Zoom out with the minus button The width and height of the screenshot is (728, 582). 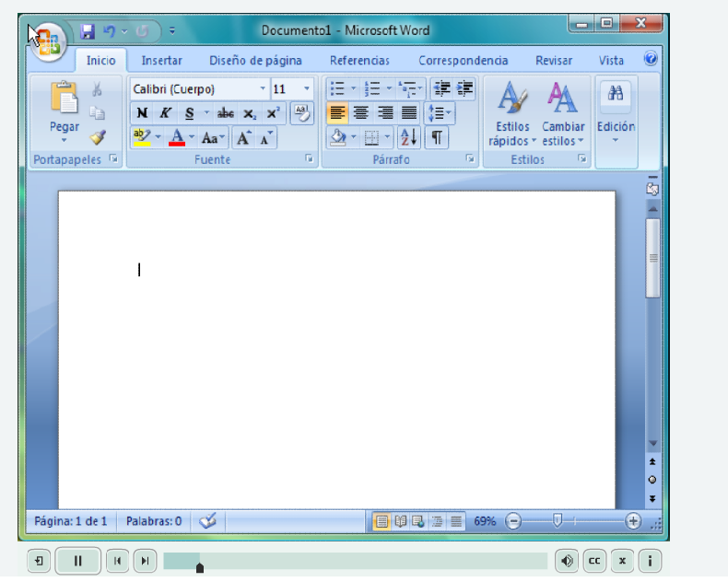513,521
